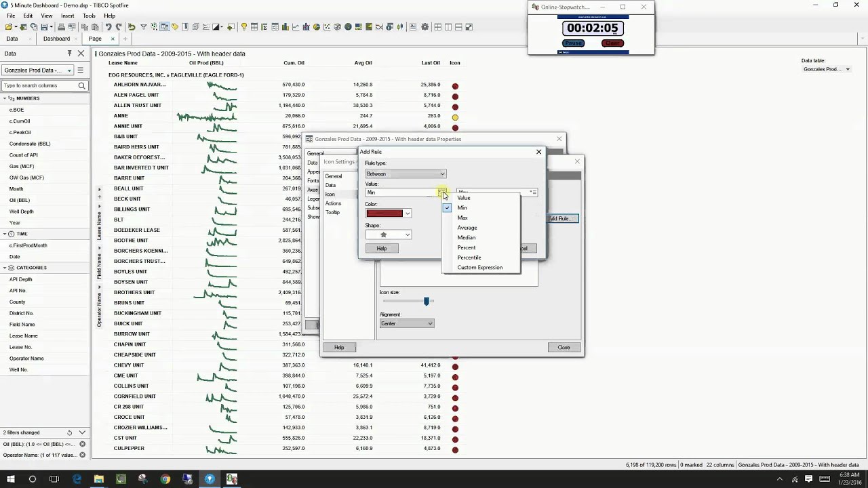Viewport: 868px width, 488px height.
Task: Insert a Pie Chart visualization from toolbar
Action: pos(317,27)
